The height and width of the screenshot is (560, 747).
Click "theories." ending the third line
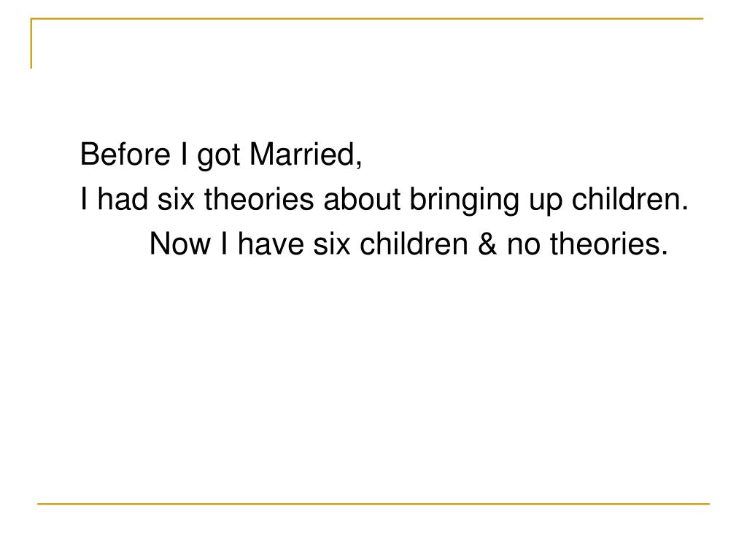[x=609, y=244]
